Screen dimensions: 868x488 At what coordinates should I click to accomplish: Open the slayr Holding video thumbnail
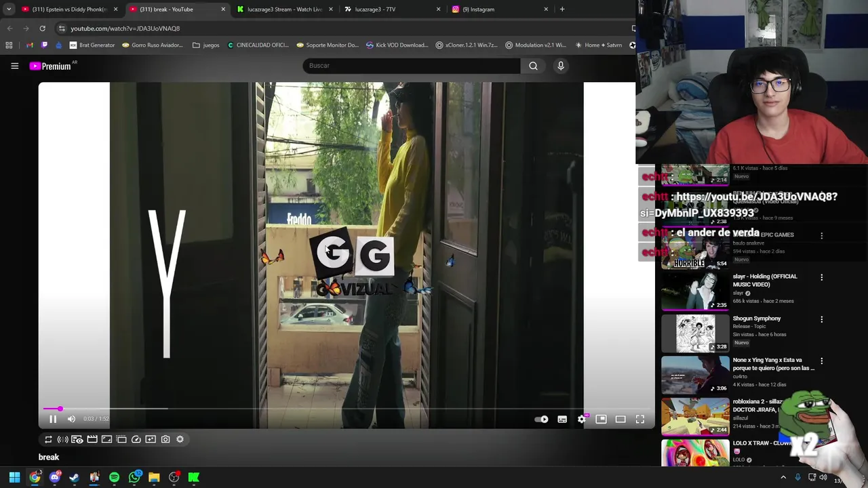(x=695, y=291)
